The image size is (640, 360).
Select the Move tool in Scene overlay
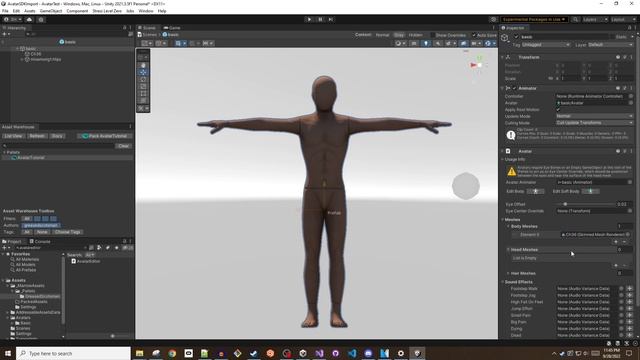pyautogui.click(x=143, y=72)
